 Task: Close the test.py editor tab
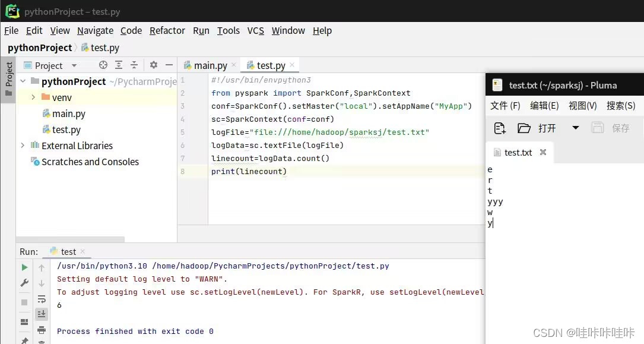[x=292, y=65]
